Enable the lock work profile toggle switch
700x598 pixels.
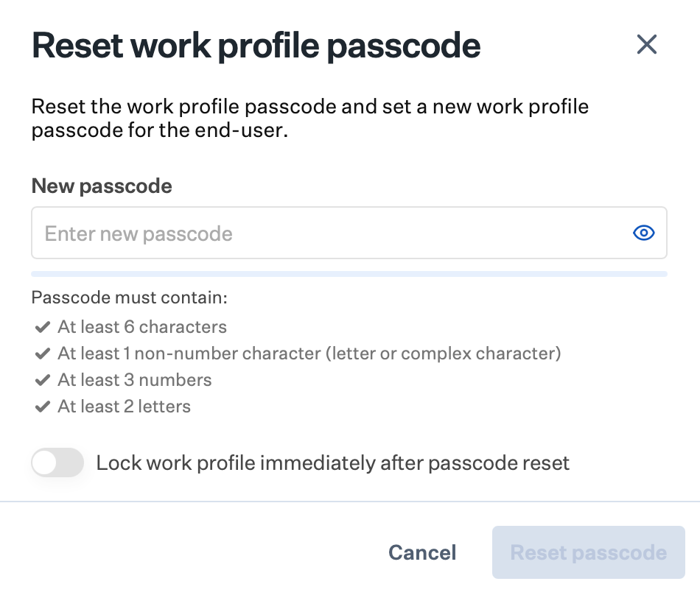[x=57, y=463]
